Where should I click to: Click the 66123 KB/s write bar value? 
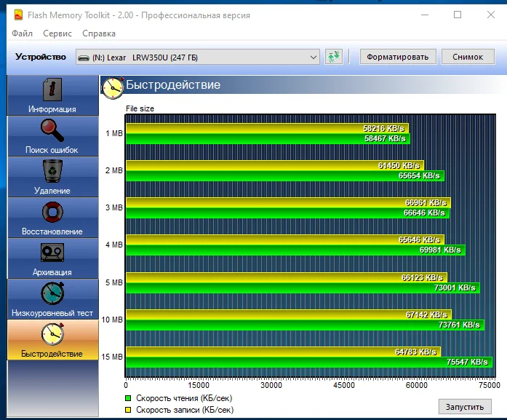pos(422,277)
